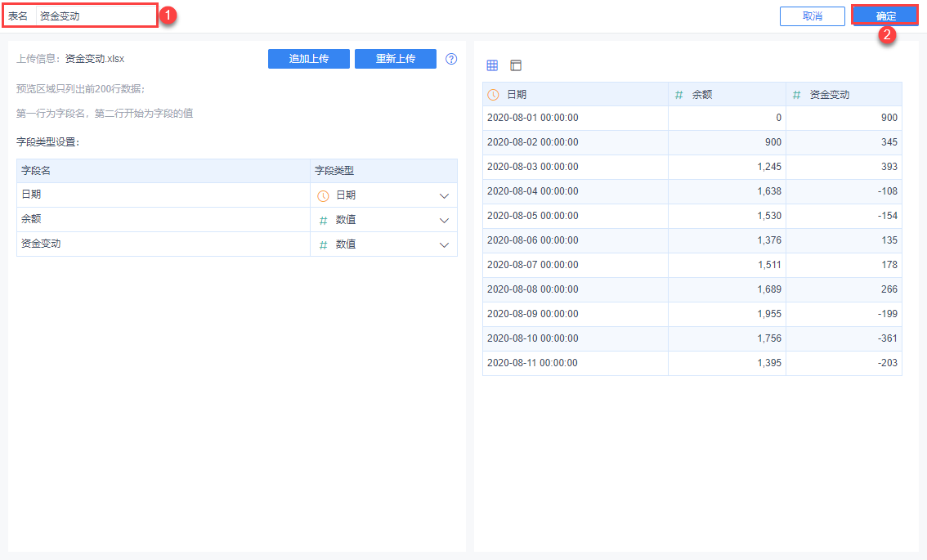Click hash icon in 资金变动 field type row
The image size is (927, 560).
323,244
